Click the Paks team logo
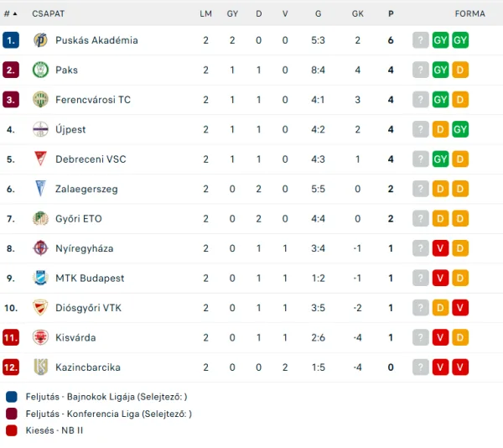The image size is (503, 448). coord(40,70)
